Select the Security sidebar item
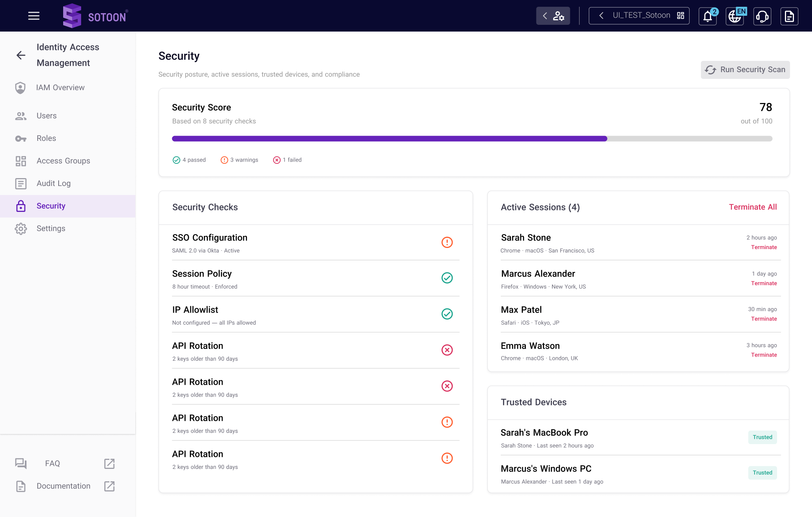 68,206
